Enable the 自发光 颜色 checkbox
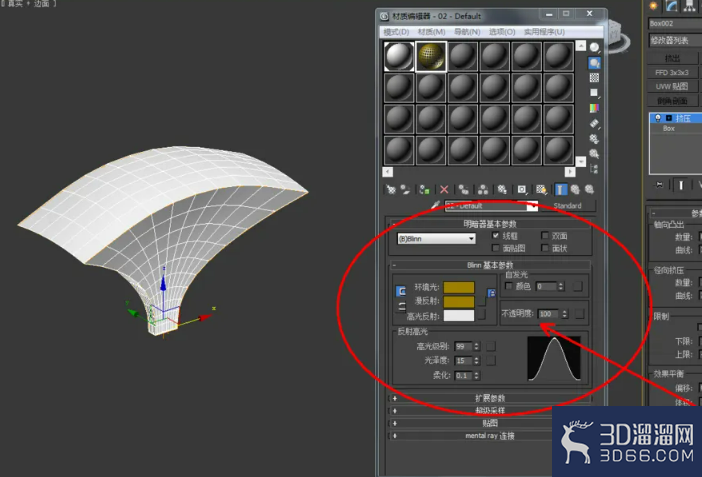The height and width of the screenshot is (477, 702). pos(509,286)
